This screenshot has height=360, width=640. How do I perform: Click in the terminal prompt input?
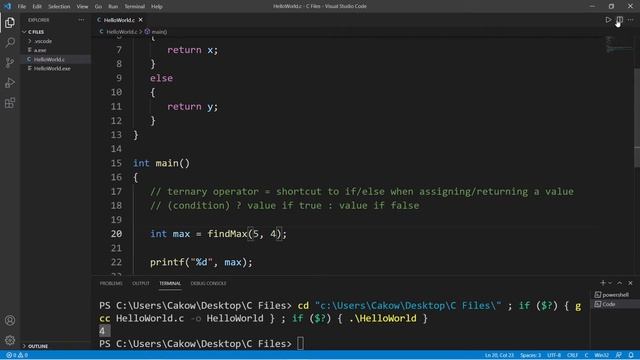point(300,344)
